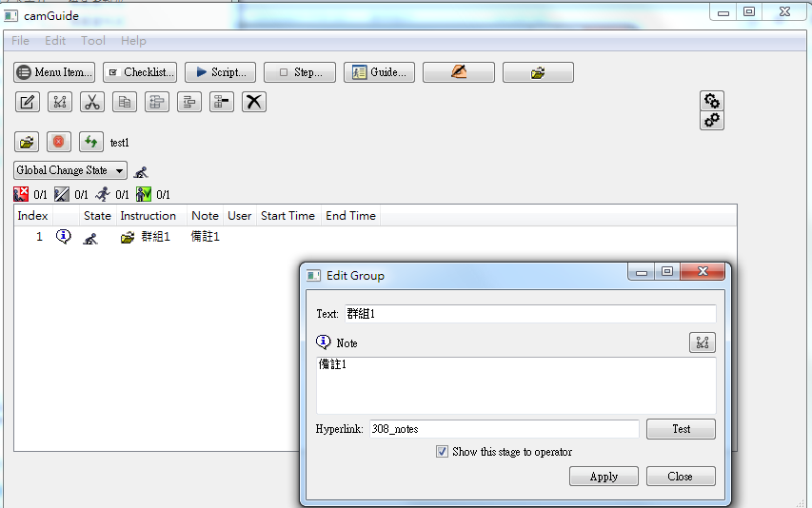The height and width of the screenshot is (508, 812).
Task: Click the running person status icon
Action: 103,194
